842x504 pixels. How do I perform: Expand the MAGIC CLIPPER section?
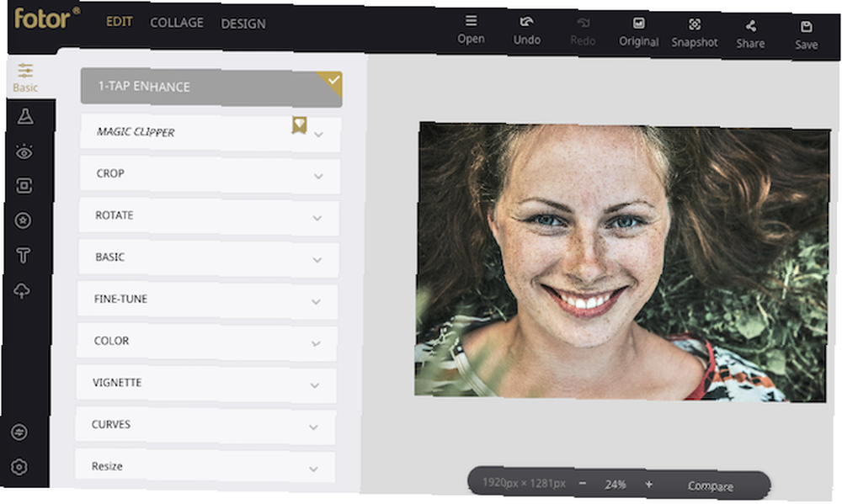(210, 133)
